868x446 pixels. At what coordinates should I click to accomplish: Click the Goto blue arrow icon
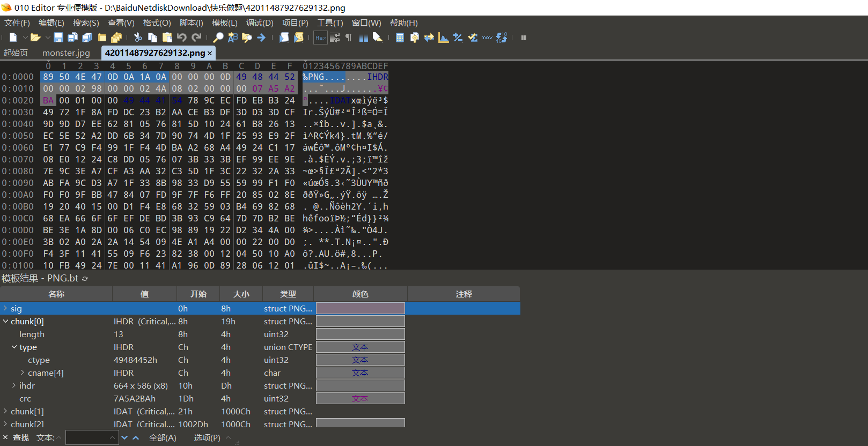(261, 38)
